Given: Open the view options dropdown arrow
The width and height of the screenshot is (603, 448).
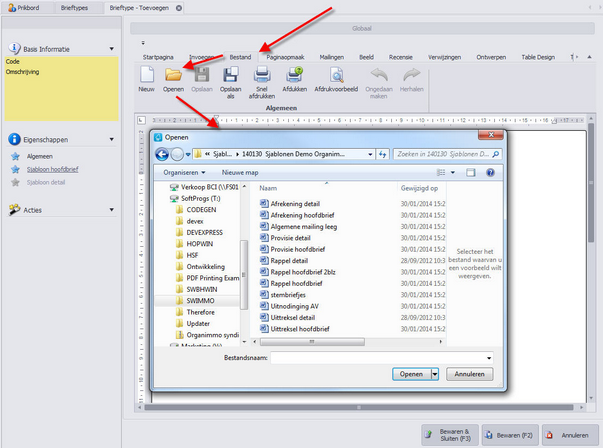Looking at the screenshot, I should click(x=453, y=172).
